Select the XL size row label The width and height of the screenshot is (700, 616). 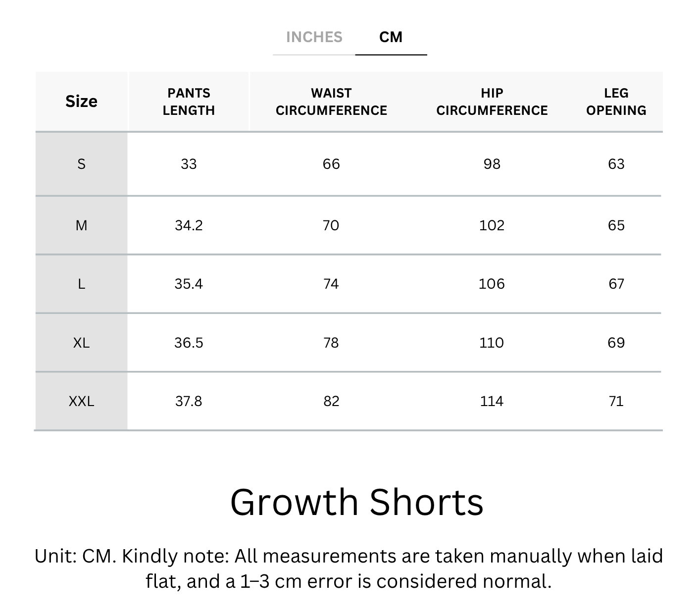click(81, 343)
